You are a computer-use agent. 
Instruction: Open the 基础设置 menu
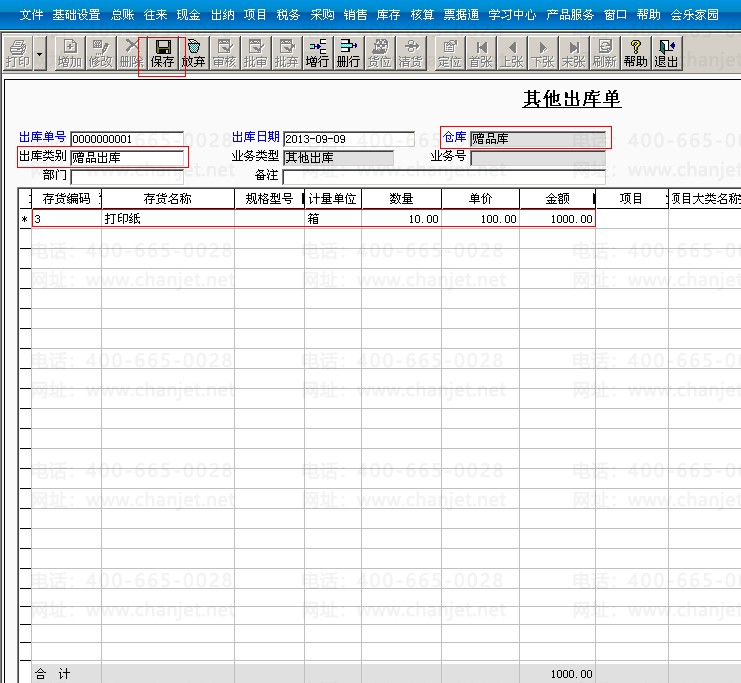tap(76, 15)
